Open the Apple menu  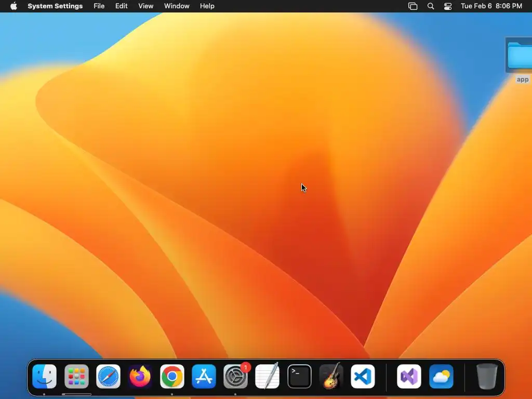(14, 6)
